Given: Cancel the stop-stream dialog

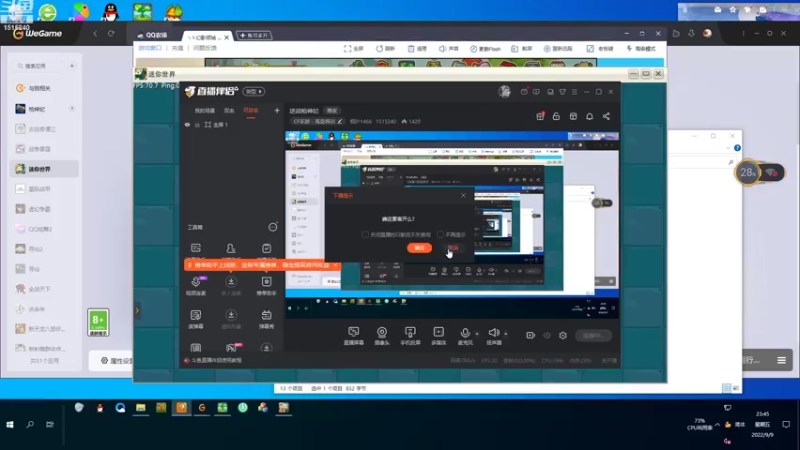Looking at the screenshot, I should click(453, 248).
